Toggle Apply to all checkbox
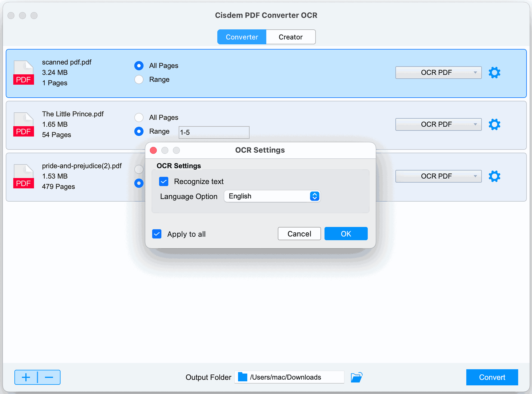 click(x=157, y=234)
